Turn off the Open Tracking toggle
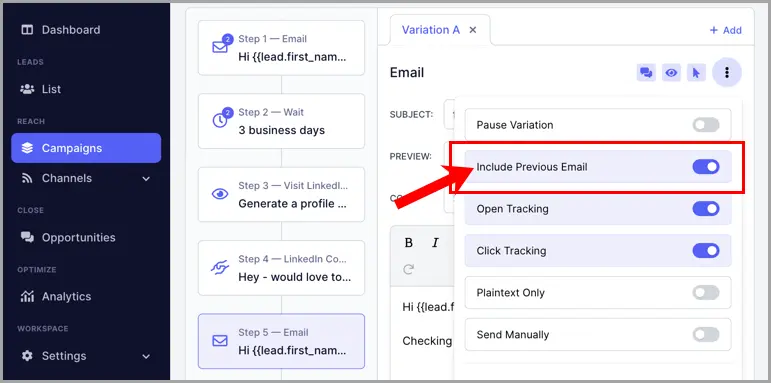The width and height of the screenshot is (771, 383). [x=706, y=209]
